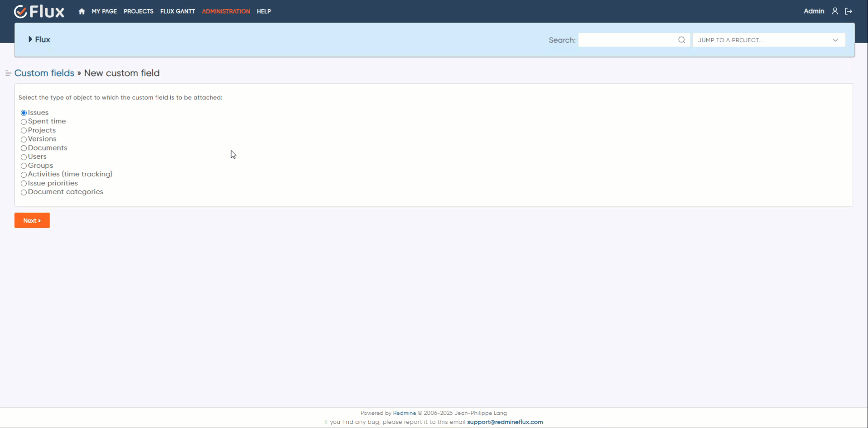Viewport: 868px width, 428px height.
Task: Toggle the sidebar menu icon beside Custom fields
Action: 8,73
